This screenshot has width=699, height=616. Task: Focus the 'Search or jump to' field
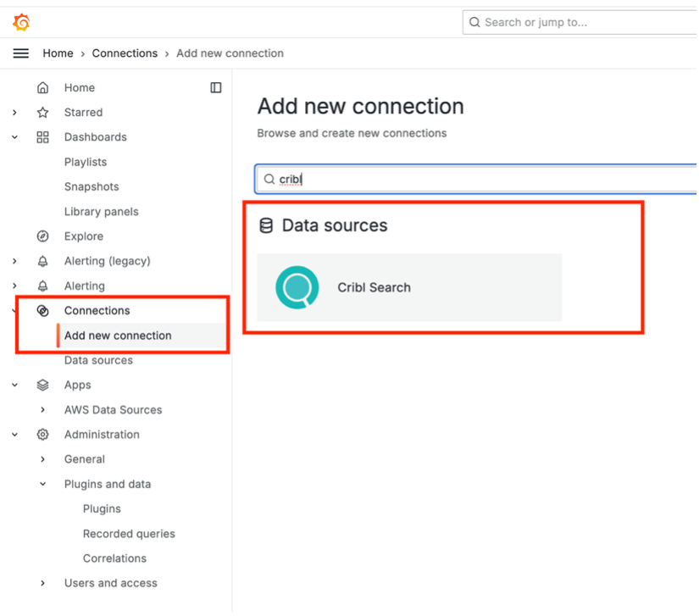pyautogui.click(x=580, y=22)
